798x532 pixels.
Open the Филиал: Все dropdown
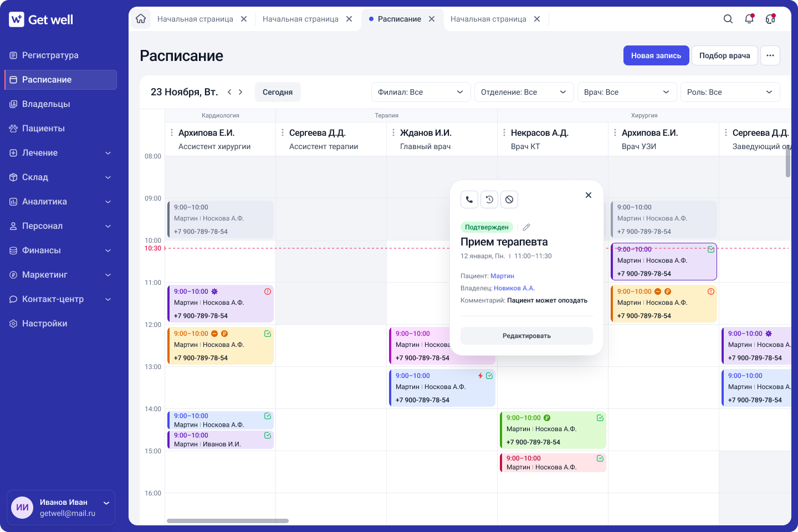pyautogui.click(x=421, y=92)
